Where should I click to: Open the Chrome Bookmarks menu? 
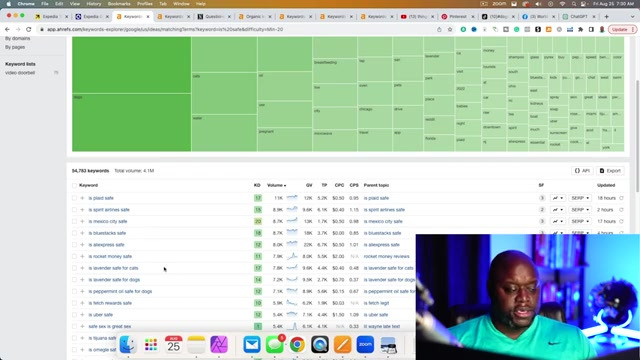[119, 4]
